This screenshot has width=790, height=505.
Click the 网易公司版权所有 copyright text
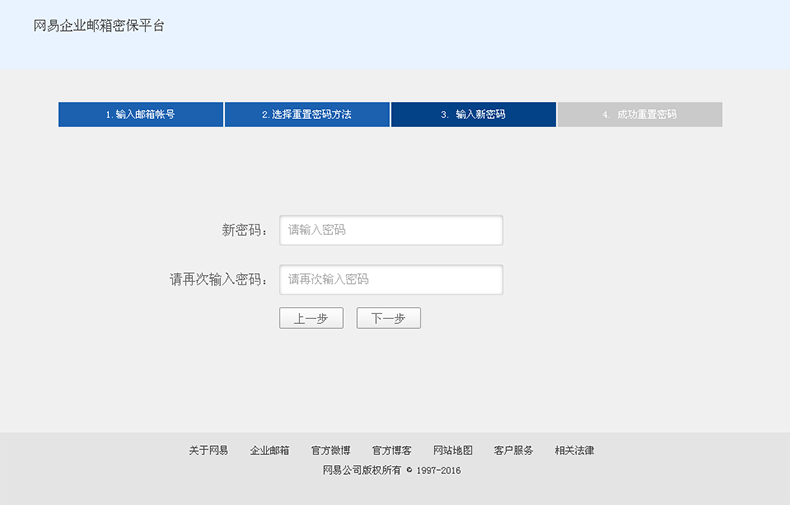point(361,469)
